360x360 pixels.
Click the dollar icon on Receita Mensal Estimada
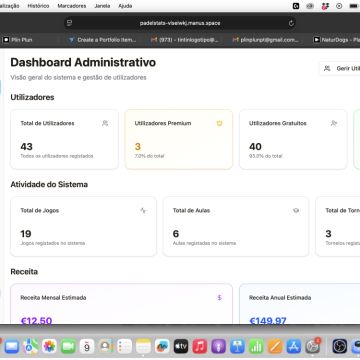pyautogui.click(x=219, y=297)
